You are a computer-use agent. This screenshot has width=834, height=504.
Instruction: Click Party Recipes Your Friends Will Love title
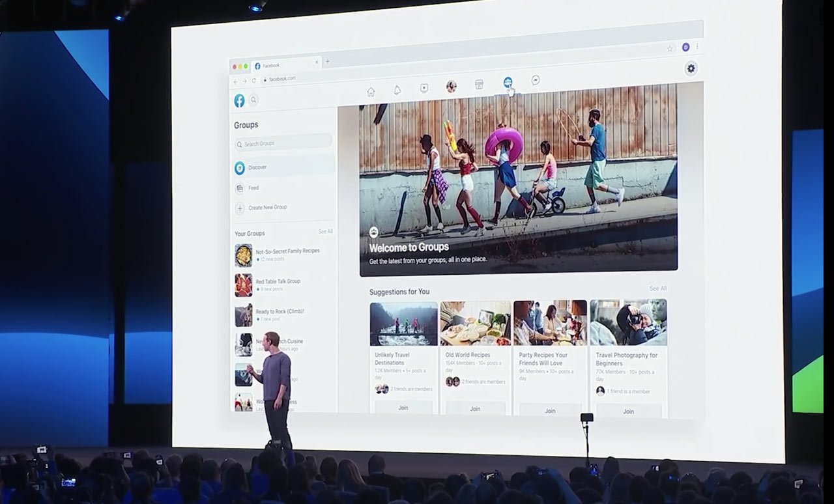click(543, 359)
